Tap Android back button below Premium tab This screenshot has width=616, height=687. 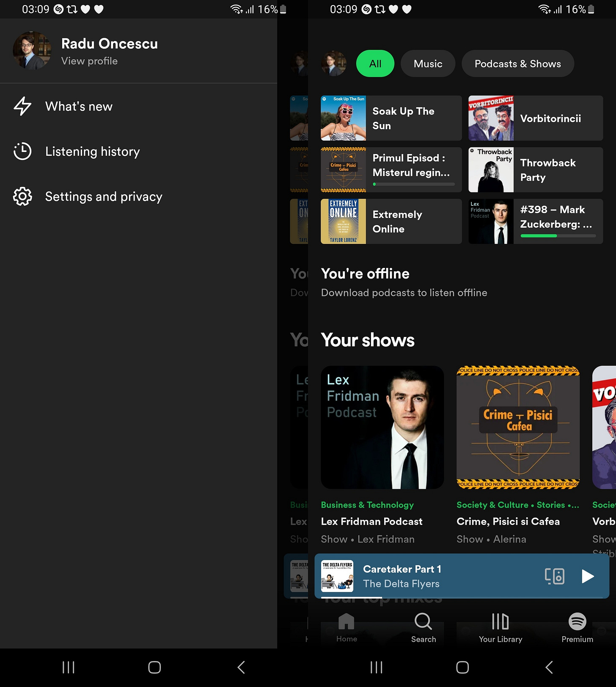point(549,668)
